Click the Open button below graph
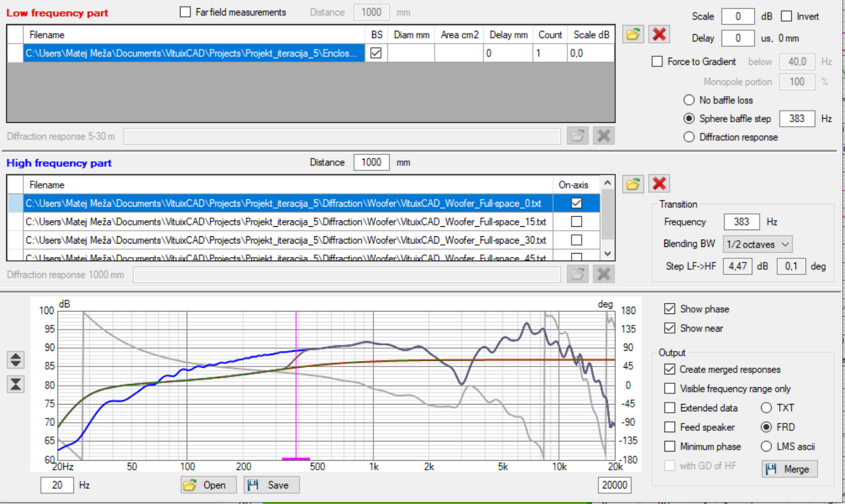This screenshot has width=845, height=504. pyautogui.click(x=208, y=485)
